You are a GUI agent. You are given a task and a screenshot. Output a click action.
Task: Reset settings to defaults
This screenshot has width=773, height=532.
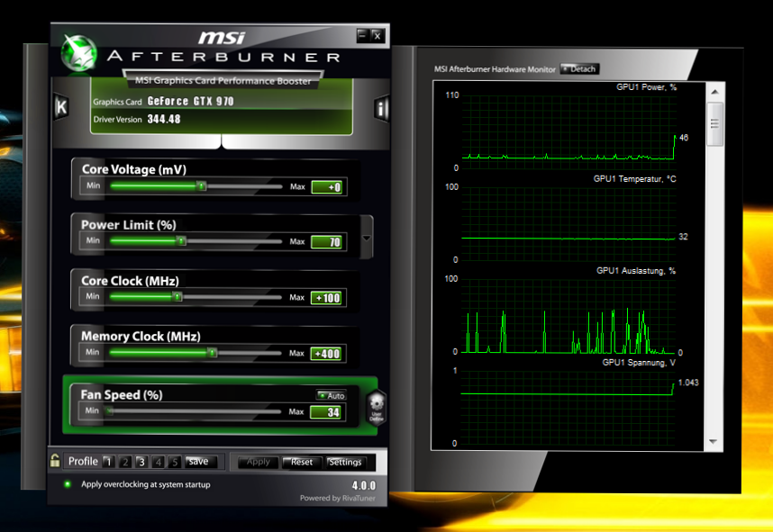pyautogui.click(x=302, y=462)
